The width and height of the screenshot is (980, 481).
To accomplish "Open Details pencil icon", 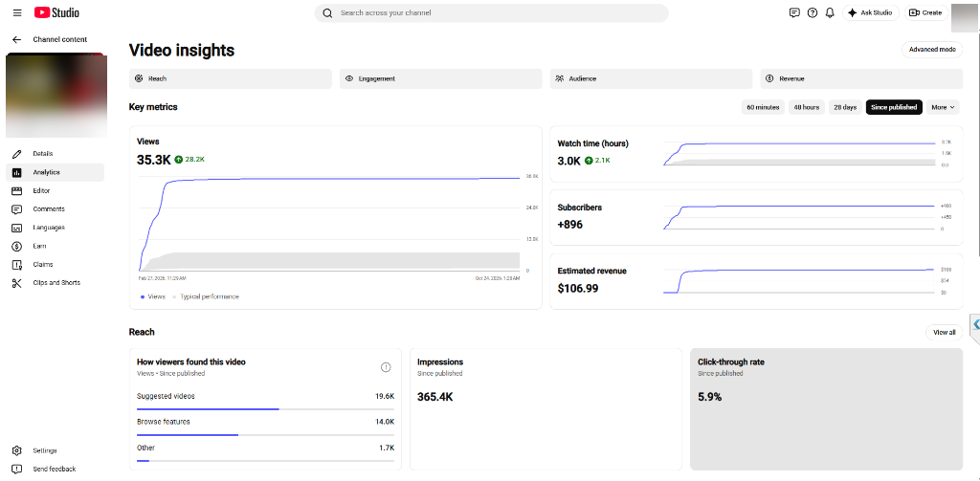I will point(17,154).
